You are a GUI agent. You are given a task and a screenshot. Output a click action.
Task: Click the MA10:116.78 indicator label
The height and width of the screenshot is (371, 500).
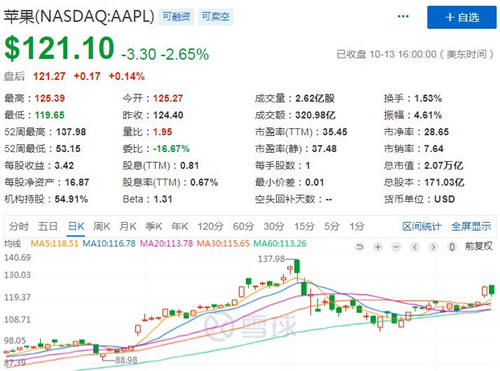(109, 244)
